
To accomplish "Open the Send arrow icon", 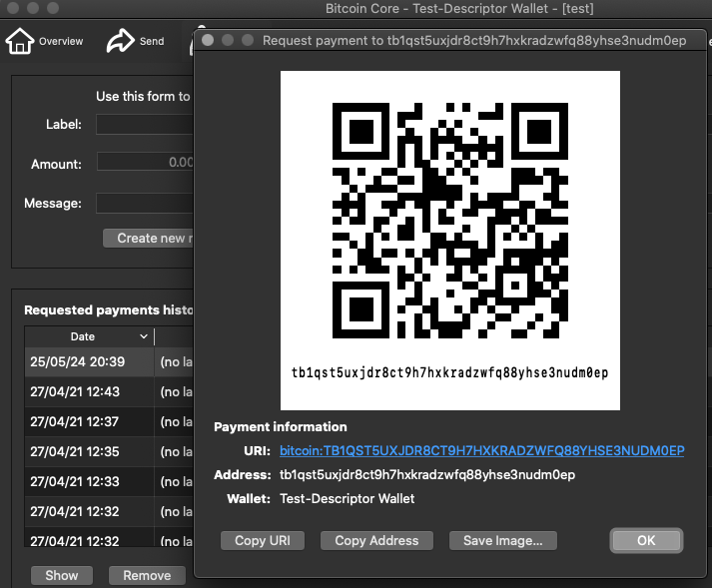I will point(121,40).
